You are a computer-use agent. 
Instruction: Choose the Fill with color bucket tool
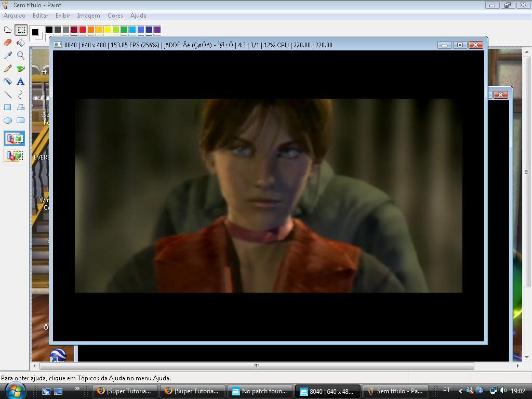[21, 43]
